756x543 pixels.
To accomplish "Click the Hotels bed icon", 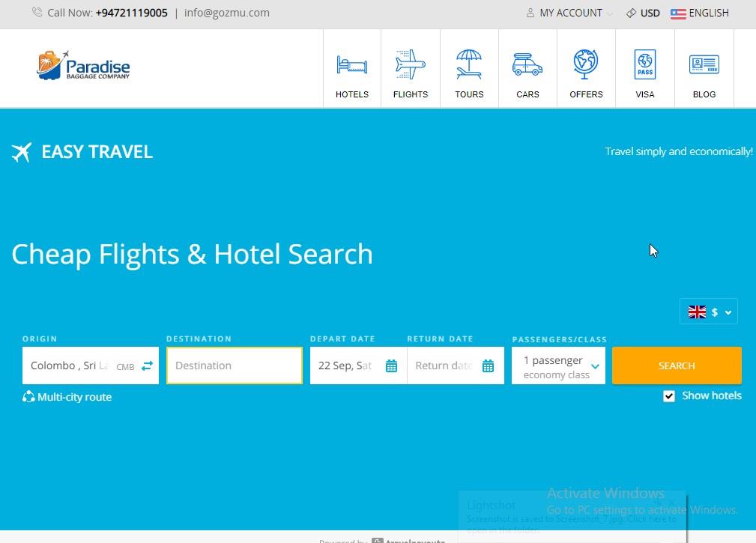I will click(352, 64).
